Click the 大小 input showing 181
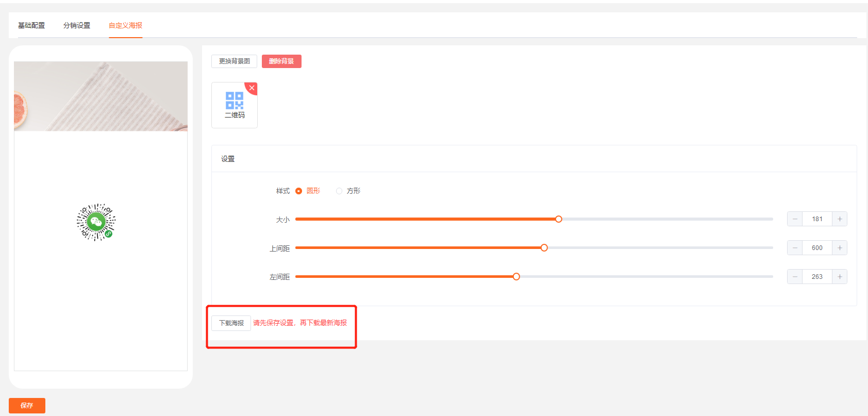 pos(817,219)
